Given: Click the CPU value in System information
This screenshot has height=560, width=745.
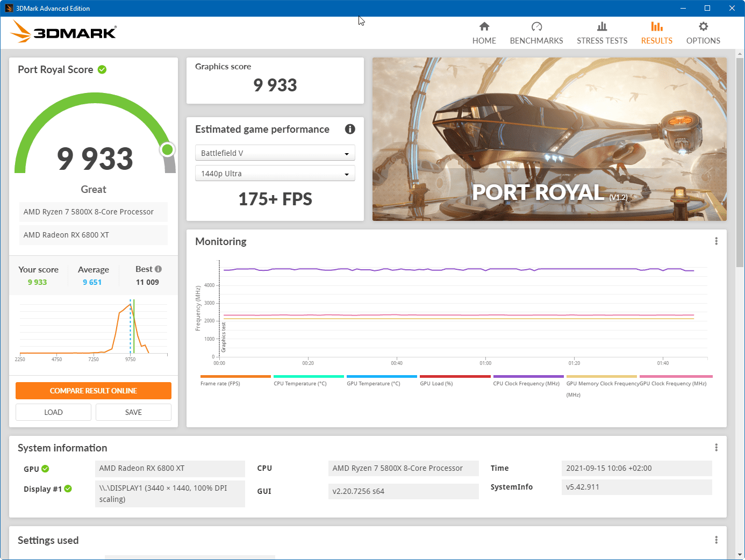Looking at the screenshot, I should 403,469.
